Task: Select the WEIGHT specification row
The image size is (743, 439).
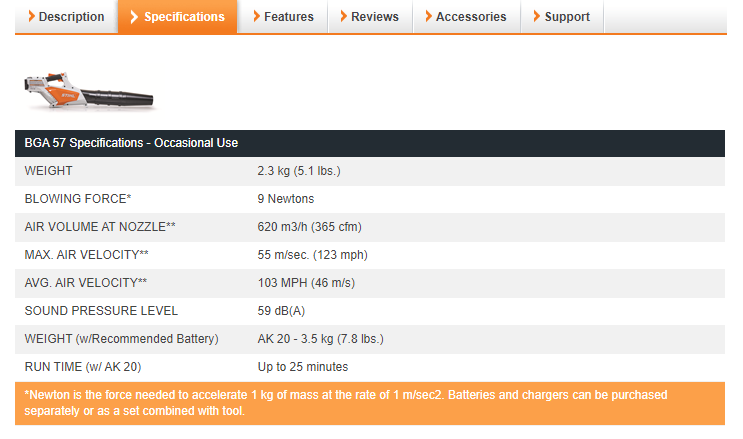Action: tap(370, 171)
